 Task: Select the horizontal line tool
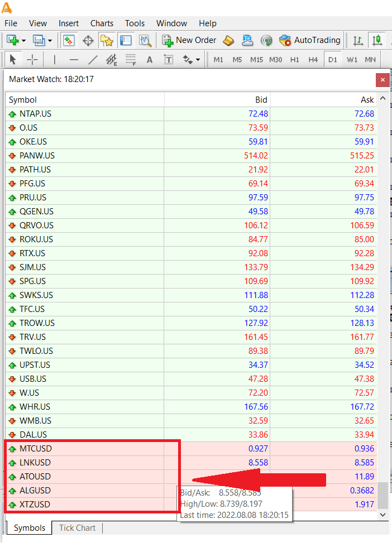coord(74,60)
